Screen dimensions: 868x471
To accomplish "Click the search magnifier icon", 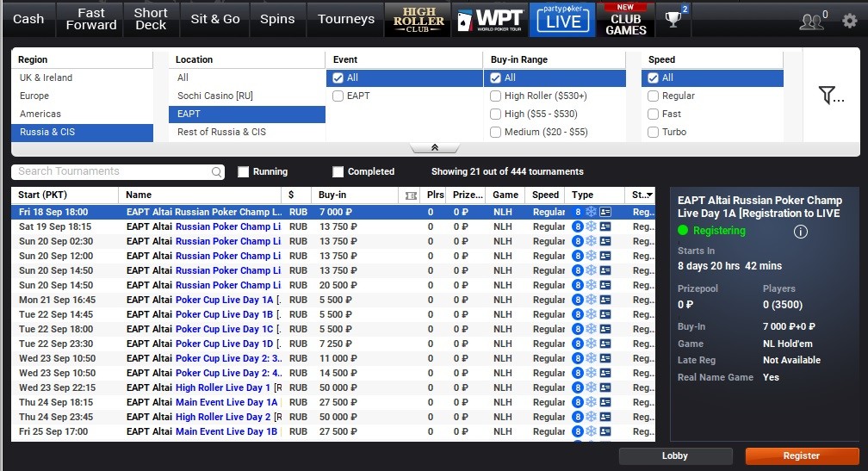I will (216, 172).
